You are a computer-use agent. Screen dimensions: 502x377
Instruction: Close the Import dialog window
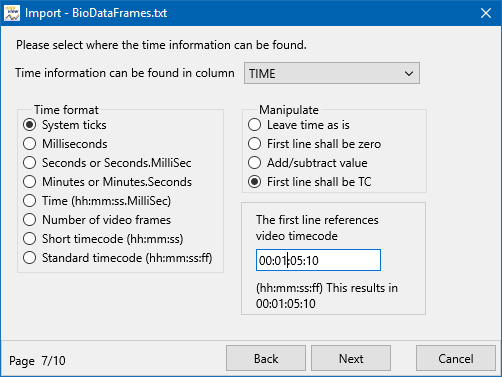click(486, 13)
